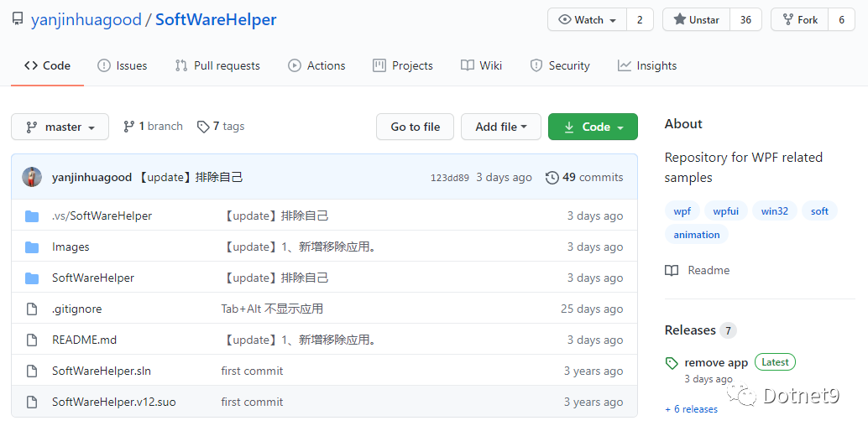The image size is (868, 431).
Task: Open the master branch selector dropdown
Action: [60, 127]
